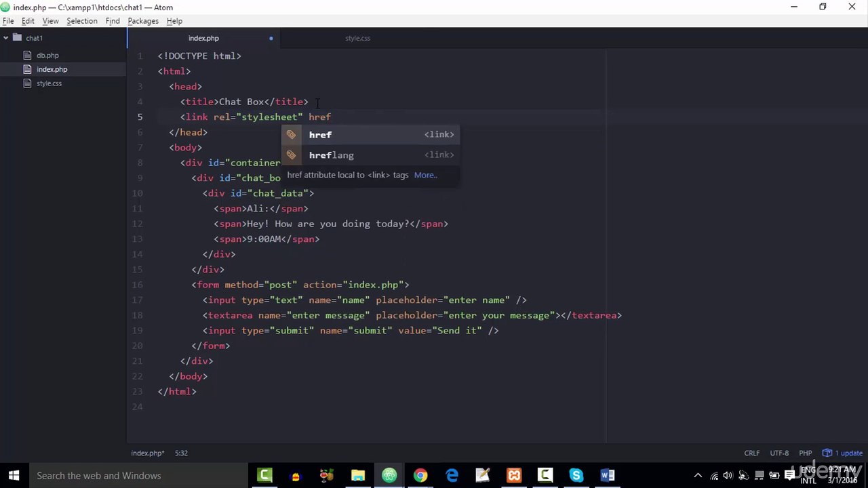This screenshot has width=868, height=488.
Task: Click the text 'Hey! How are you doing today?'
Action: pos(328,224)
